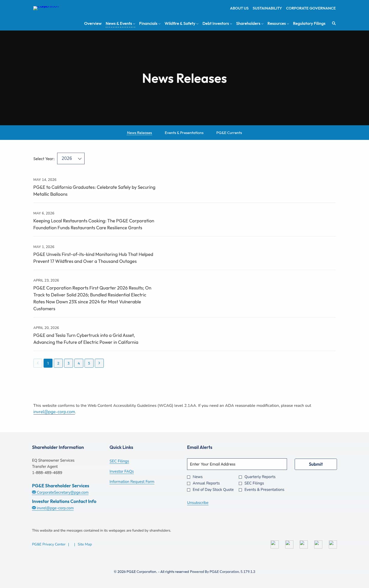Click the fourth social media icon in footer

tap(318, 544)
